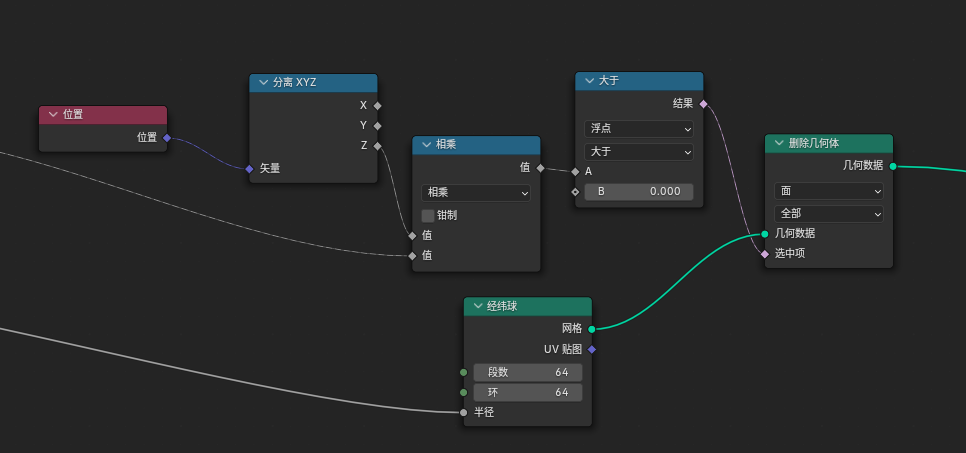Screen dimensions: 966x453
Task: Collapse the 位置 node with its chevron
Action: (53, 115)
